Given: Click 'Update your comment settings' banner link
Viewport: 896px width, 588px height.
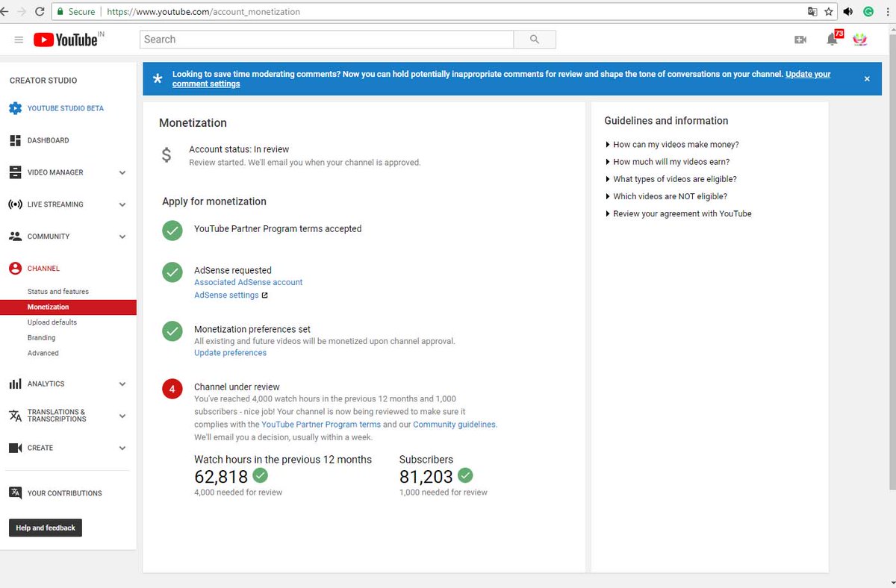Looking at the screenshot, I should [808, 75].
